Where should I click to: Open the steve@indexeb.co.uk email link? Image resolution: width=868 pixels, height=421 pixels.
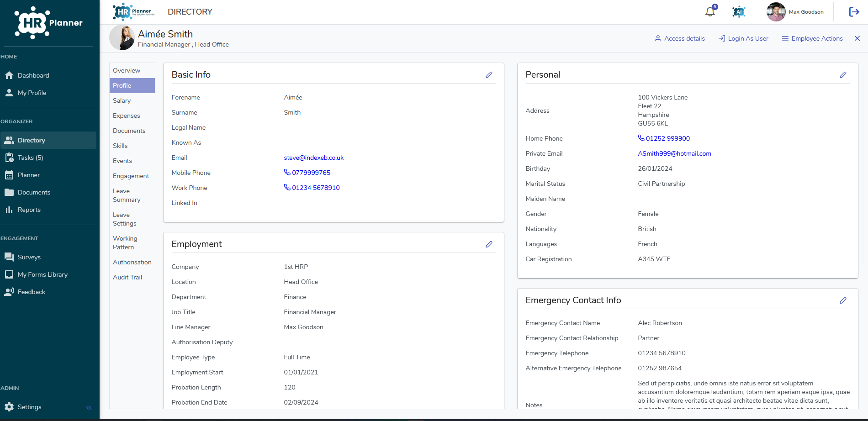pos(314,158)
